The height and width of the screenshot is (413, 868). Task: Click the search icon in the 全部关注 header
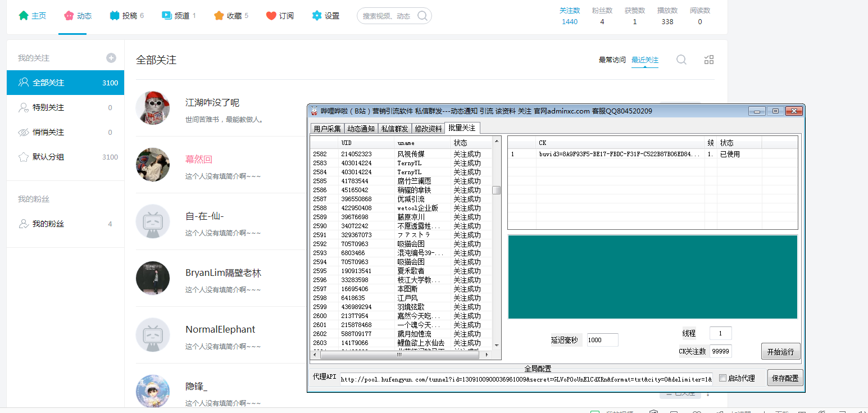pyautogui.click(x=681, y=60)
